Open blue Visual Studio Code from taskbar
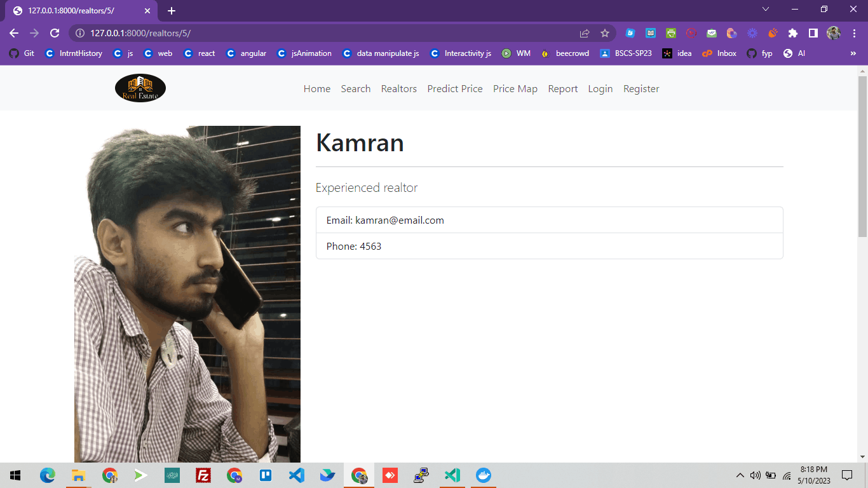Image resolution: width=868 pixels, height=488 pixels. [x=297, y=475]
